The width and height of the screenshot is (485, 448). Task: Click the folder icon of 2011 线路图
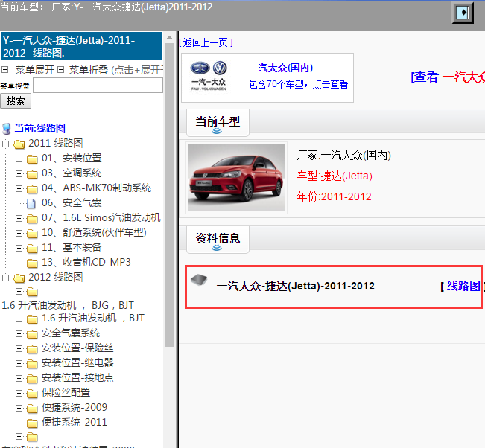coord(19,144)
